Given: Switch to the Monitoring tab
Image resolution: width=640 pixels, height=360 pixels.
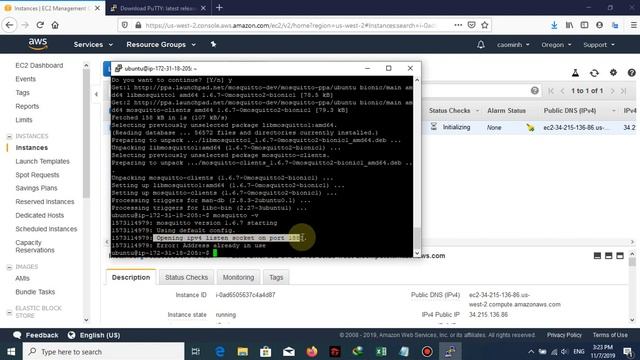Looking at the screenshot, I should pyautogui.click(x=238, y=277).
